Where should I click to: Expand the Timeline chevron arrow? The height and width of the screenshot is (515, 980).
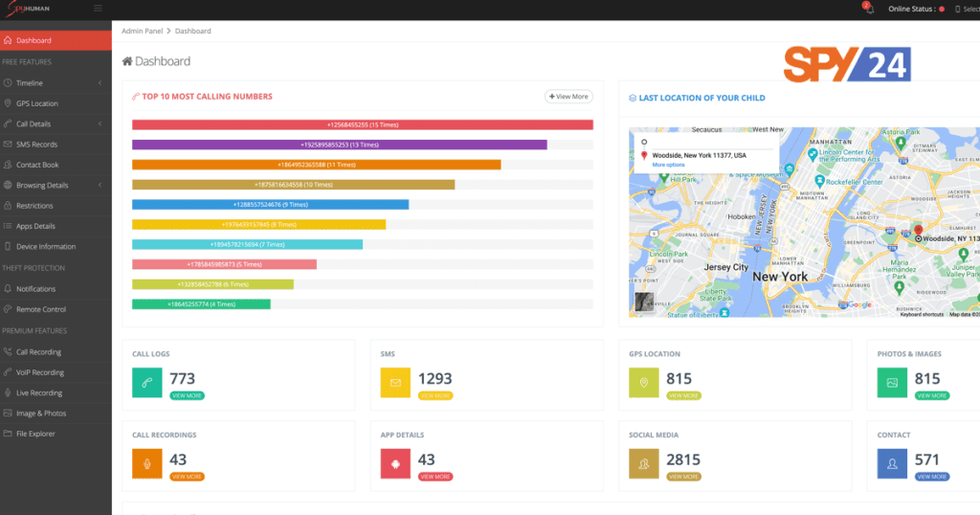(100, 82)
